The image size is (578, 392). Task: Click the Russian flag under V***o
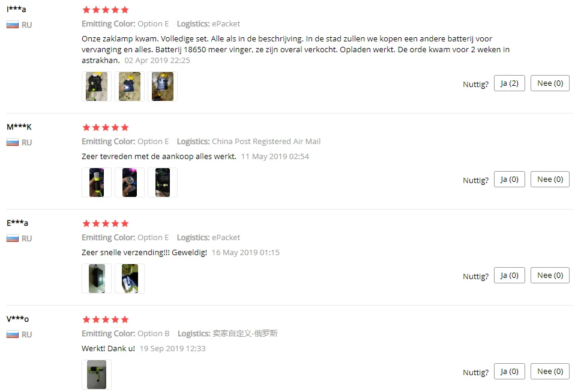(x=13, y=335)
